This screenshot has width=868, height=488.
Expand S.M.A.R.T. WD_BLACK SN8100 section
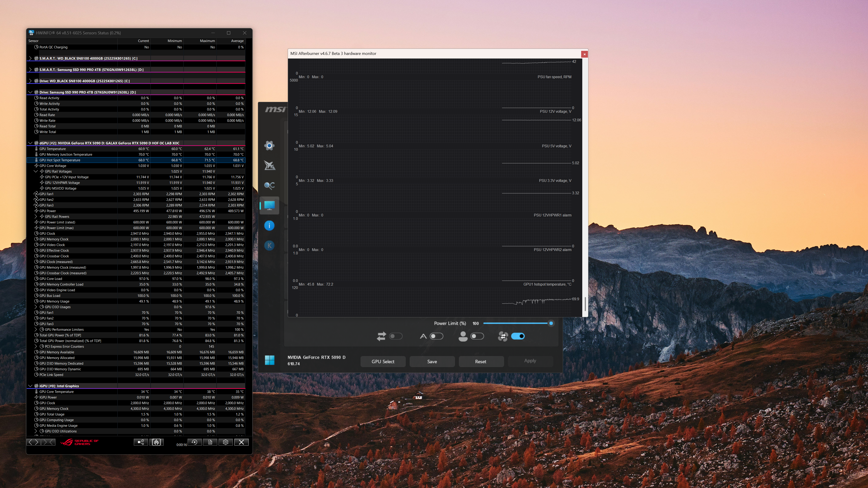point(30,58)
